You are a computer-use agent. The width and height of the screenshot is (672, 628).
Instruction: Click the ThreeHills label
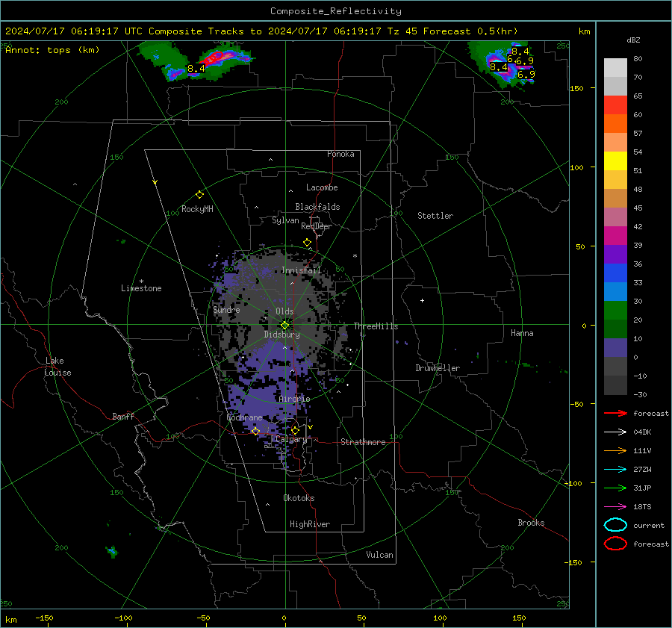[x=376, y=326]
